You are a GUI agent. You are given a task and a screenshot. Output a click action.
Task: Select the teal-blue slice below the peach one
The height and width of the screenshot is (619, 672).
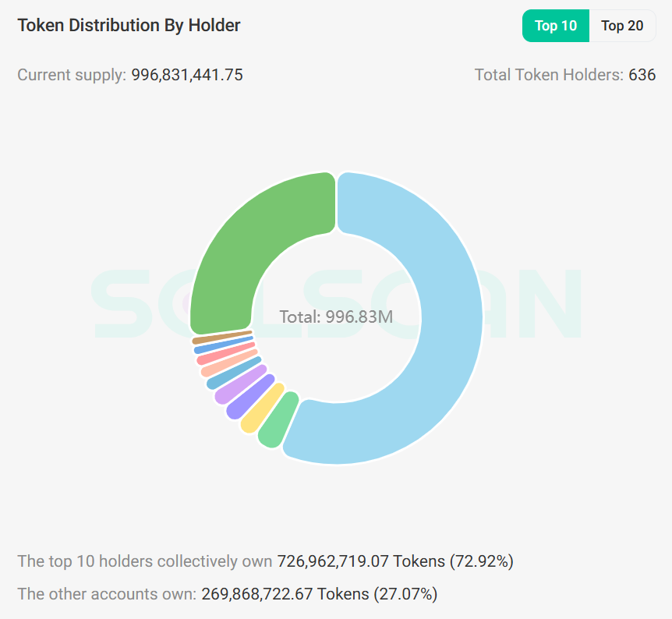tap(233, 373)
